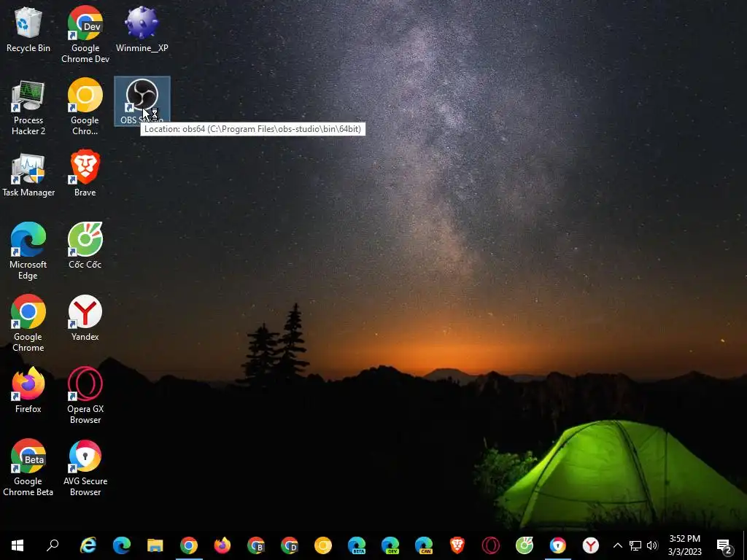
Task: Launch Opera GX from taskbar
Action: pos(491,545)
